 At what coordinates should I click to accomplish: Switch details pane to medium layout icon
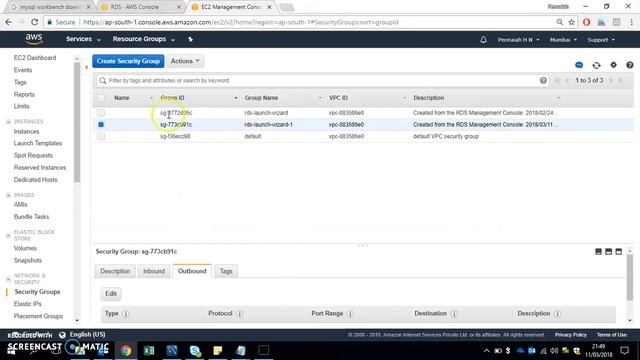click(609, 251)
